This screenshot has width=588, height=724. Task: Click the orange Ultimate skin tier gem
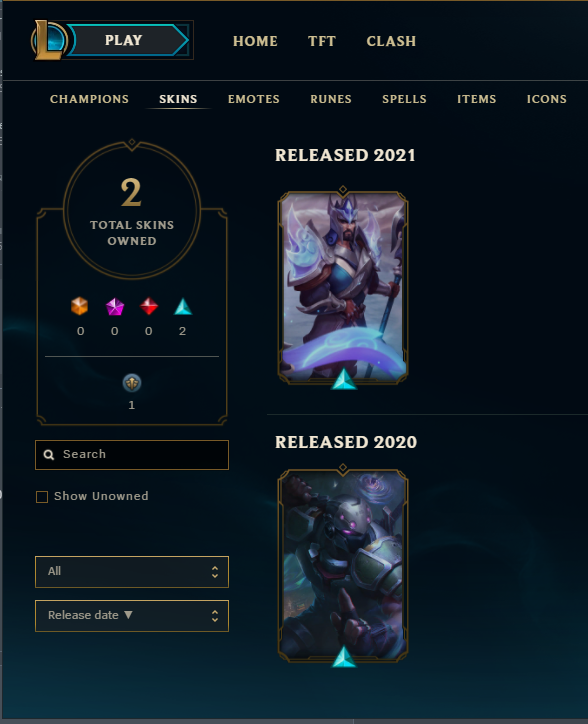coord(79,306)
